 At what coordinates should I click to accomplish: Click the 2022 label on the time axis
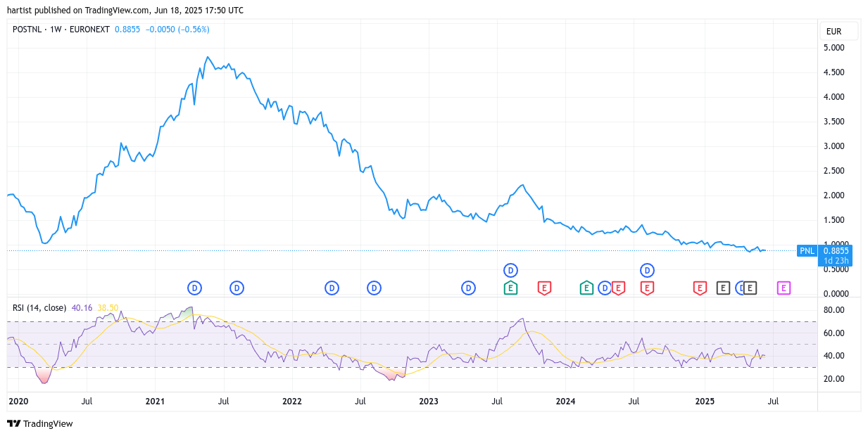tap(291, 402)
